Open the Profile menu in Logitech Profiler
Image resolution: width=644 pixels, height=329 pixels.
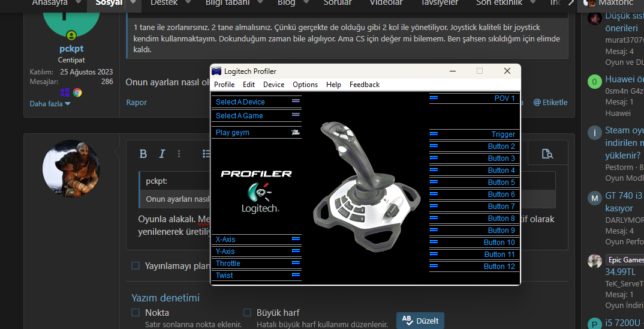[x=224, y=84]
